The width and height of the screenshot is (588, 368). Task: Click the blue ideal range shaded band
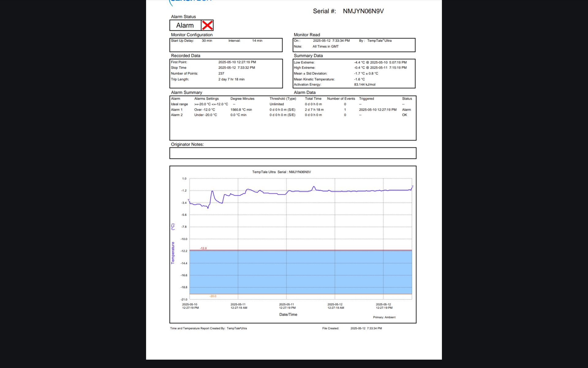[300, 272]
